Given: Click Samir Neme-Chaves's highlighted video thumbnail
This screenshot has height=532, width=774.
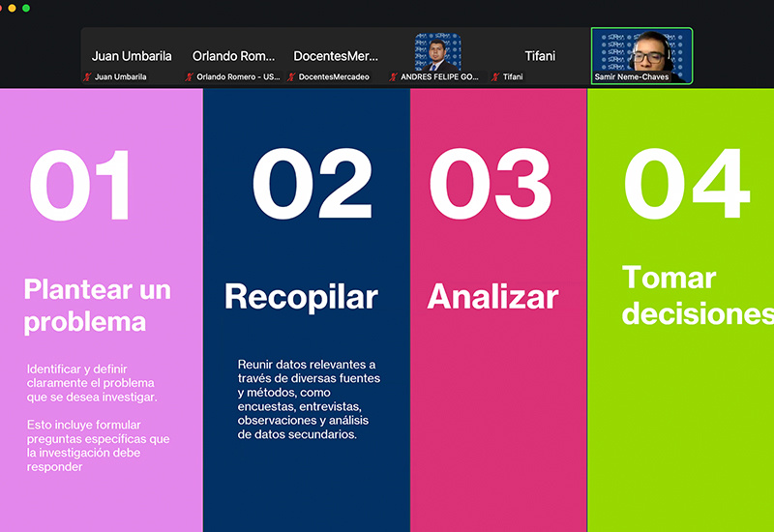Looking at the screenshot, I should [641, 50].
